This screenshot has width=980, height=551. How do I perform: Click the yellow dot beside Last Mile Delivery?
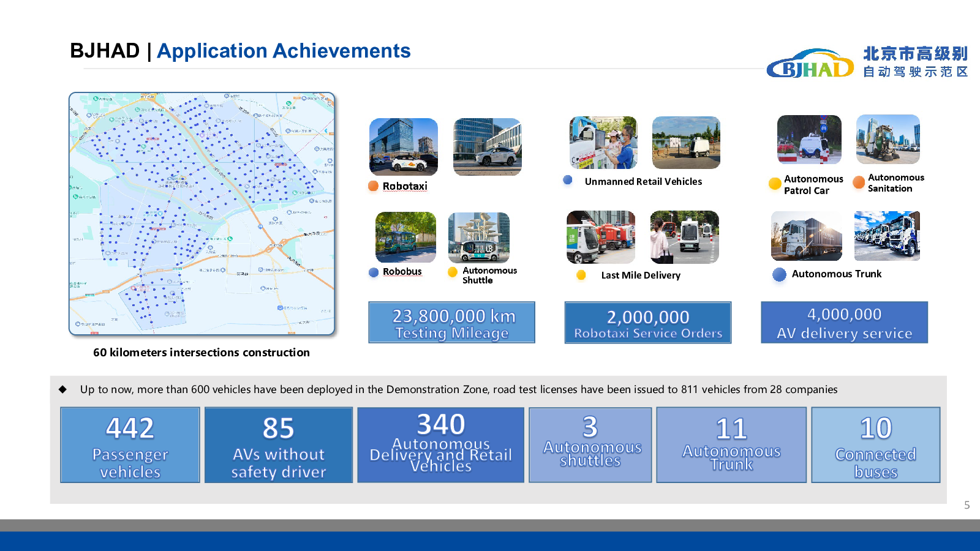click(x=581, y=275)
